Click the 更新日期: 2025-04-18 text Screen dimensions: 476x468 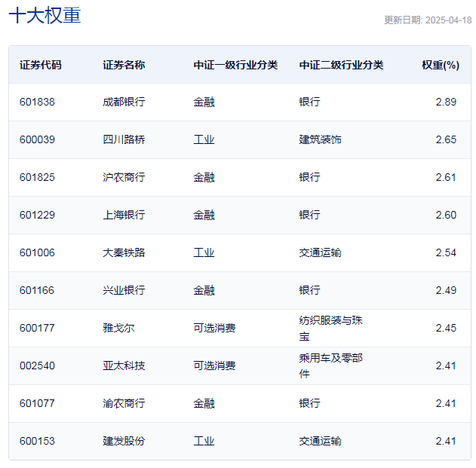[428, 20]
